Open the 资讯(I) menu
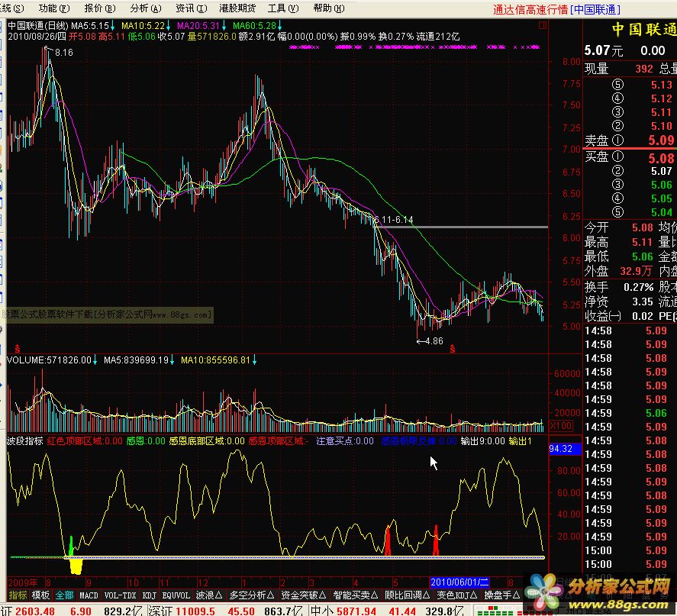This screenshot has height=616, width=677. click(192, 8)
